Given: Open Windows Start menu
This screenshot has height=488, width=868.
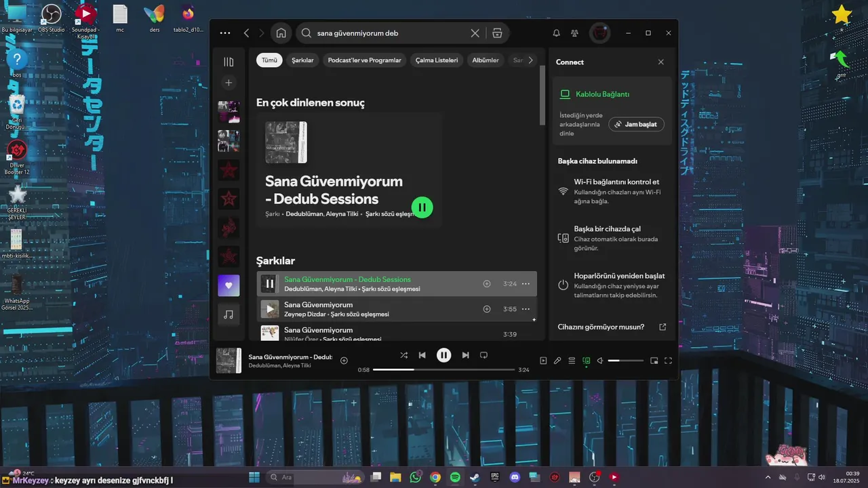Looking at the screenshot, I should pos(254,477).
